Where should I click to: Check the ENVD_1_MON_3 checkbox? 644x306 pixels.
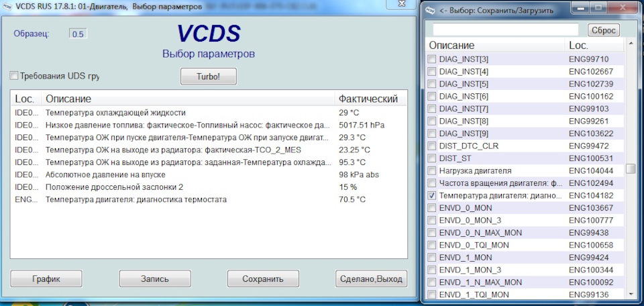pos(431,270)
